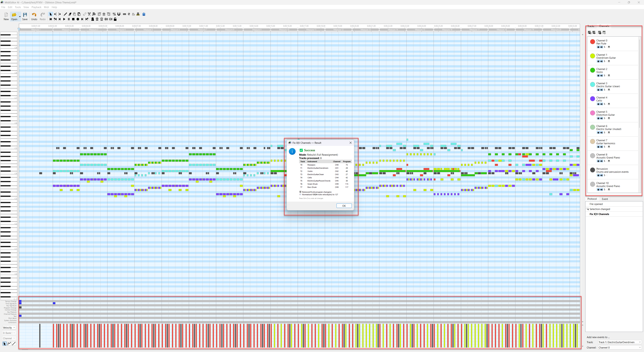This screenshot has height=352, width=644.
Task: Select the eraser tool
Action: 70,14
